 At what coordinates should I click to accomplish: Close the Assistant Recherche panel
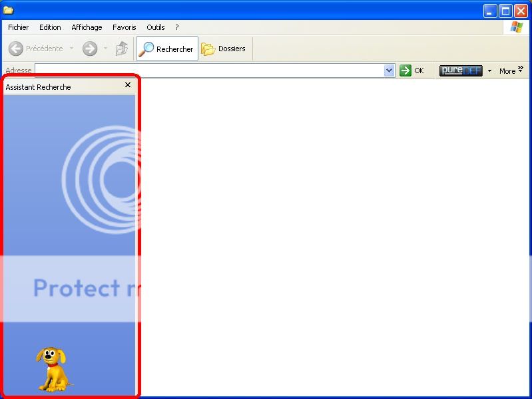(x=128, y=84)
